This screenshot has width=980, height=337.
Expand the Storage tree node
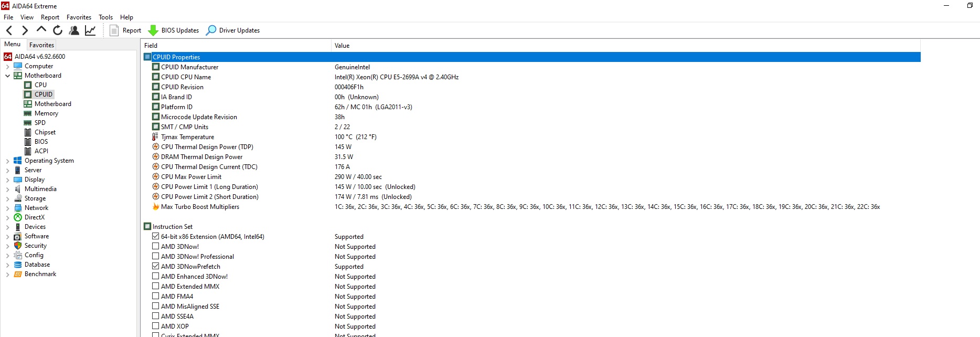point(7,199)
